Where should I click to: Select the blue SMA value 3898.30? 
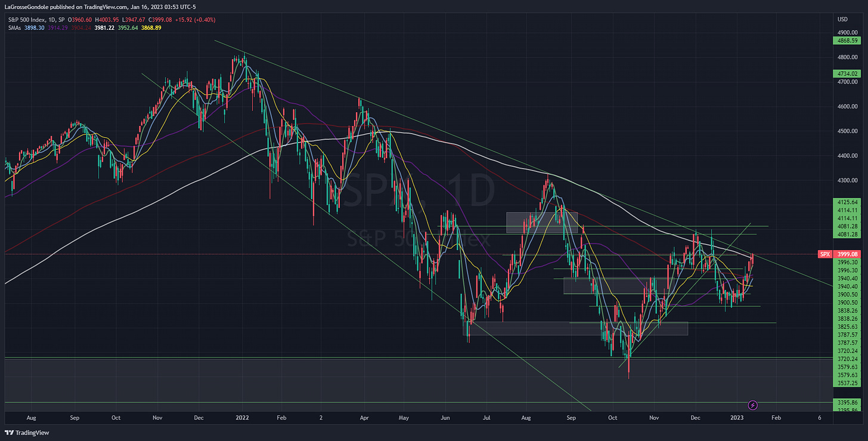pos(34,27)
